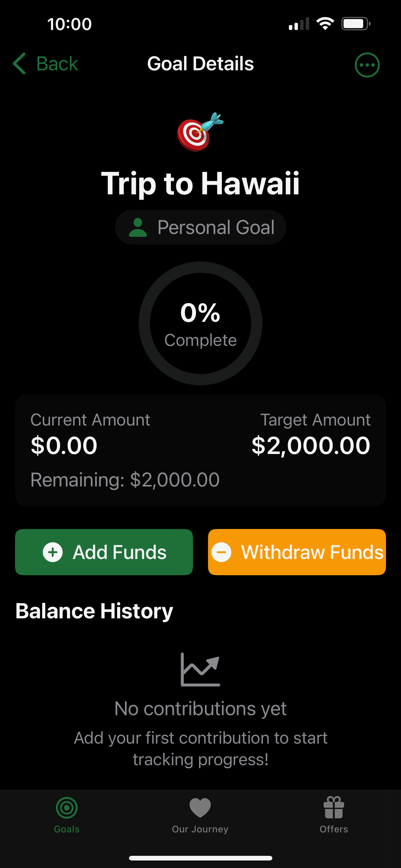Open the more options ellipsis menu

[x=367, y=65]
